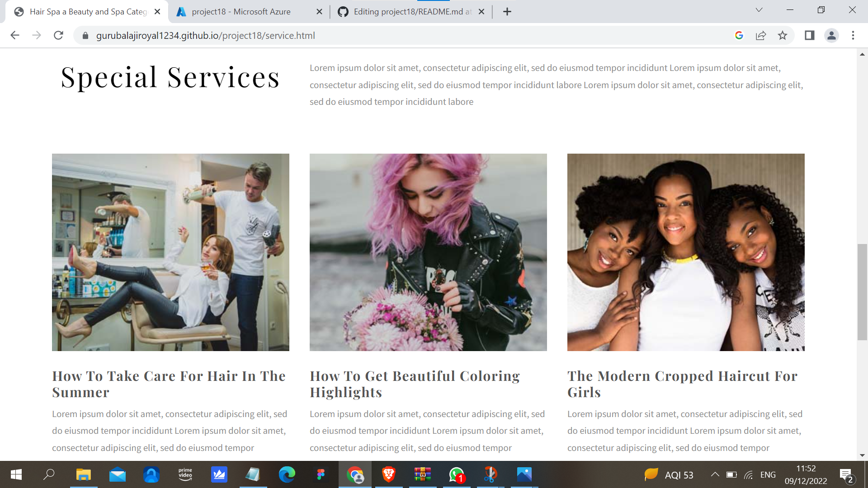This screenshot has width=868, height=488.
Task: Show hidden system tray icons
Action: pos(715,474)
